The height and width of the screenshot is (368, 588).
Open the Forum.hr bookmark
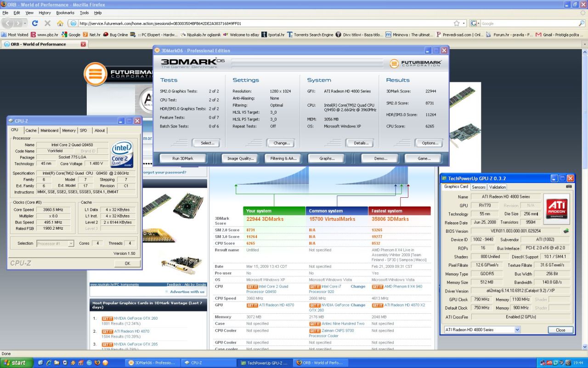point(509,34)
